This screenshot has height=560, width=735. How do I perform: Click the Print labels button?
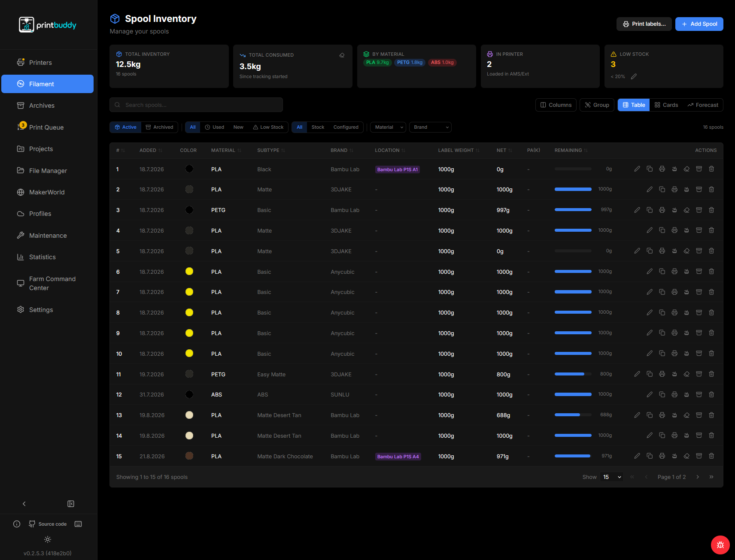click(x=644, y=24)
